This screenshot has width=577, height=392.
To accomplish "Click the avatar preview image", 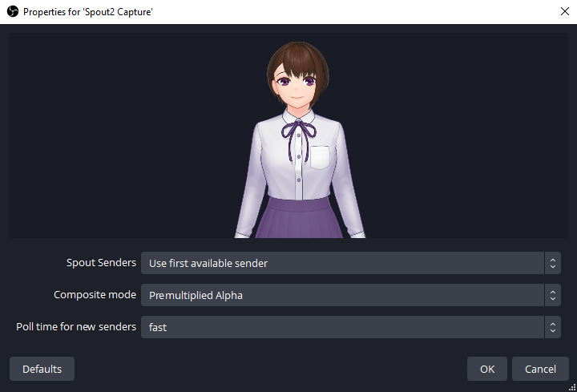I will [x=288, y=135].
